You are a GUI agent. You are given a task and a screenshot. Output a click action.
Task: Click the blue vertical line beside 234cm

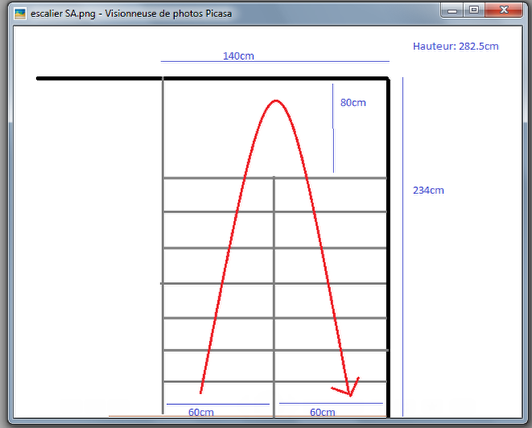click(x=403, y=246)
